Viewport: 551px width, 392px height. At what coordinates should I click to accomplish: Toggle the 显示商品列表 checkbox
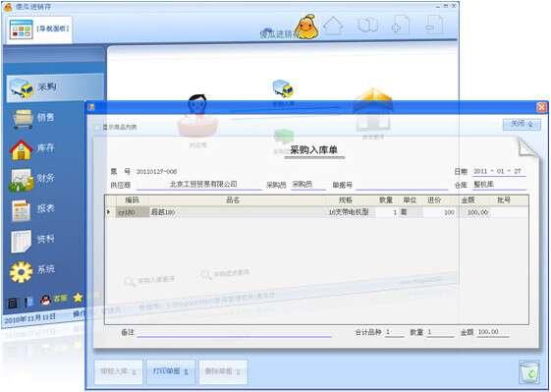(97, 128)
